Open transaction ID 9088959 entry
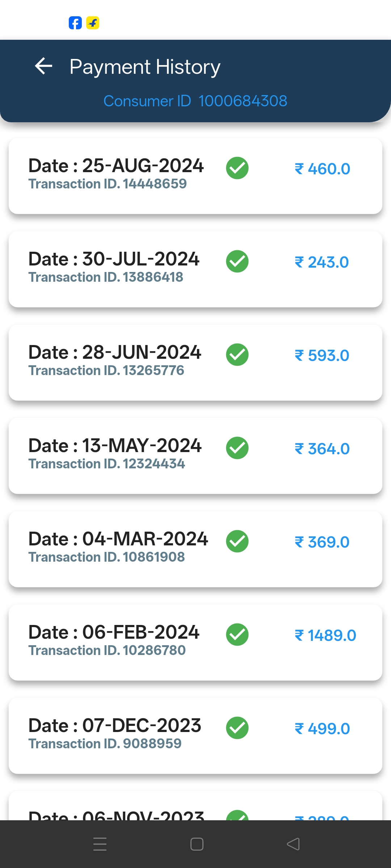This screenshot has height=868, width=391. click(x=105, y=744)
